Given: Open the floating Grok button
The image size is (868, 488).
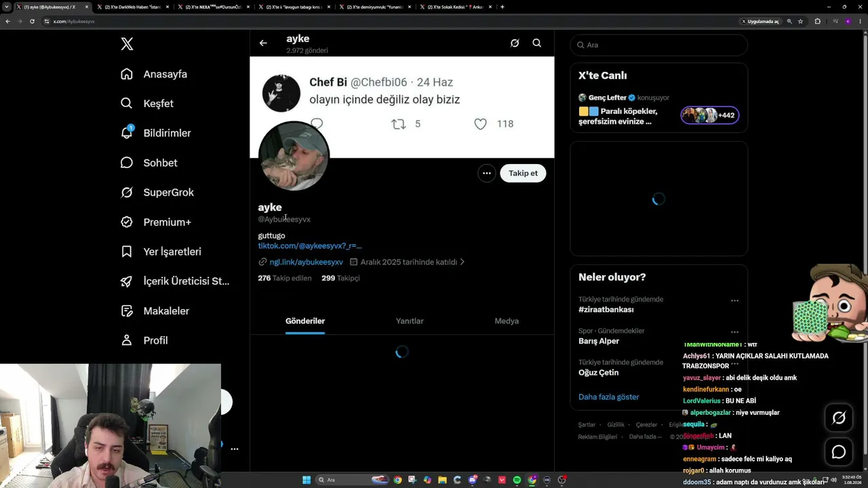Looking at the screenshot, I should pyautogui.click(x=839, y=418).
